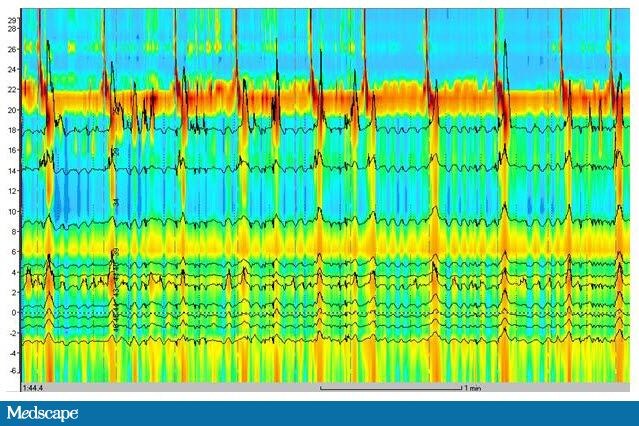Click the 1:44.4 timestamp in the time bar

coord(34,387)
